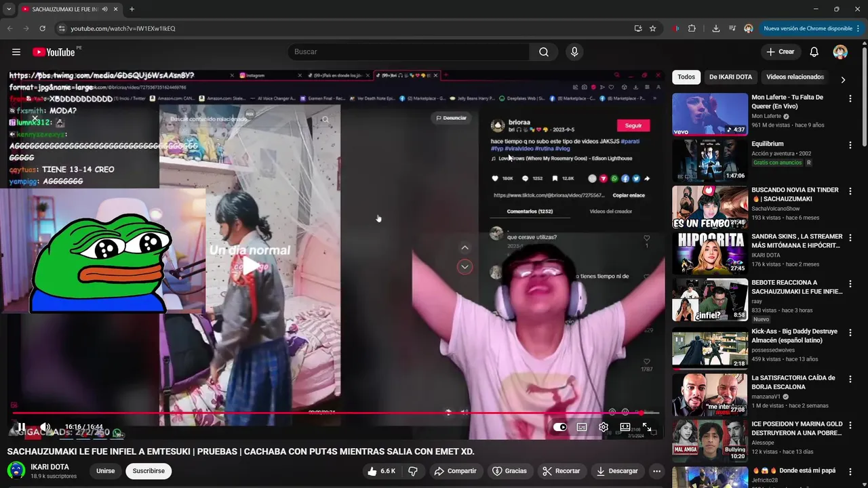Open Buscando Novia en Tinder video title

point(795,195)
